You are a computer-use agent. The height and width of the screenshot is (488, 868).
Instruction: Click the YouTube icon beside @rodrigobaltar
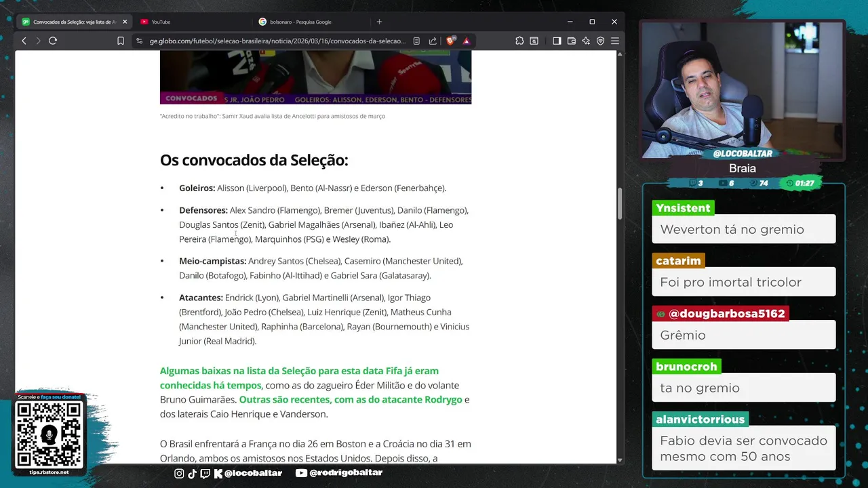click(x=301, y=473)
